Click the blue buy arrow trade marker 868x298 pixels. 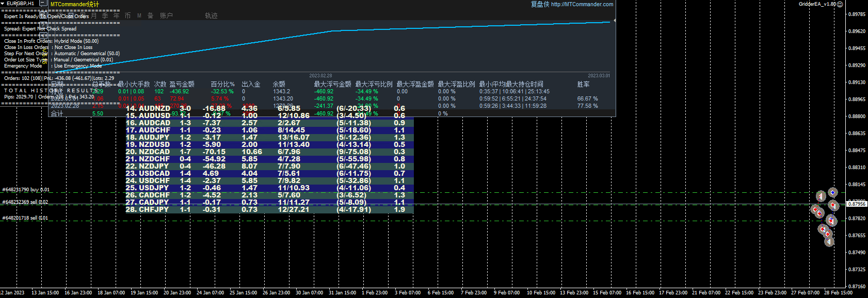click(x=832, y=192)
